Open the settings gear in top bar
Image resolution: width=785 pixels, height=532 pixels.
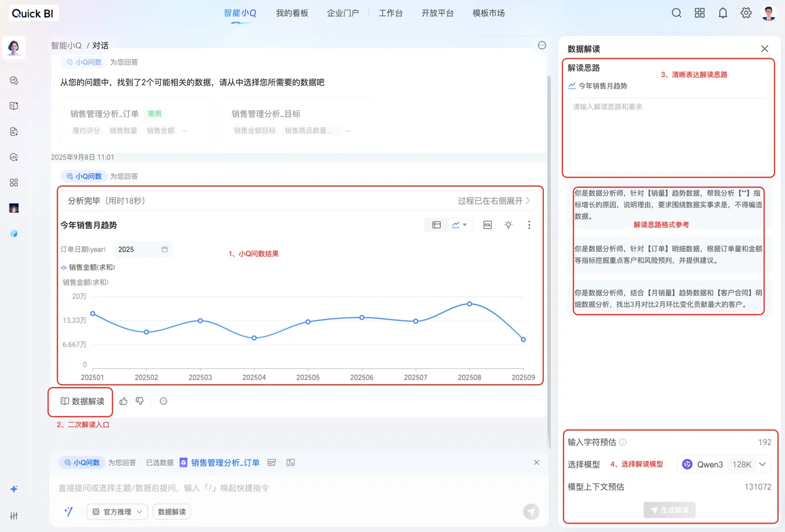746,13
